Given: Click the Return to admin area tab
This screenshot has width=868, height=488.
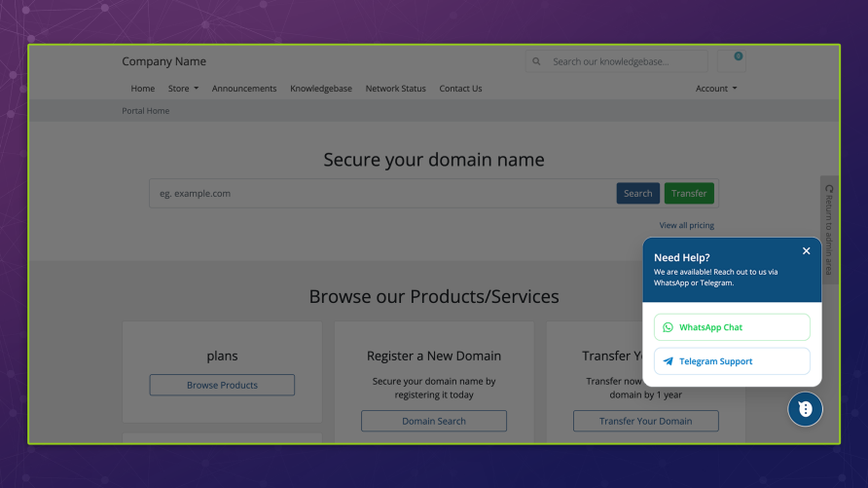Looking at the screenshot, I should pos(828,224).
